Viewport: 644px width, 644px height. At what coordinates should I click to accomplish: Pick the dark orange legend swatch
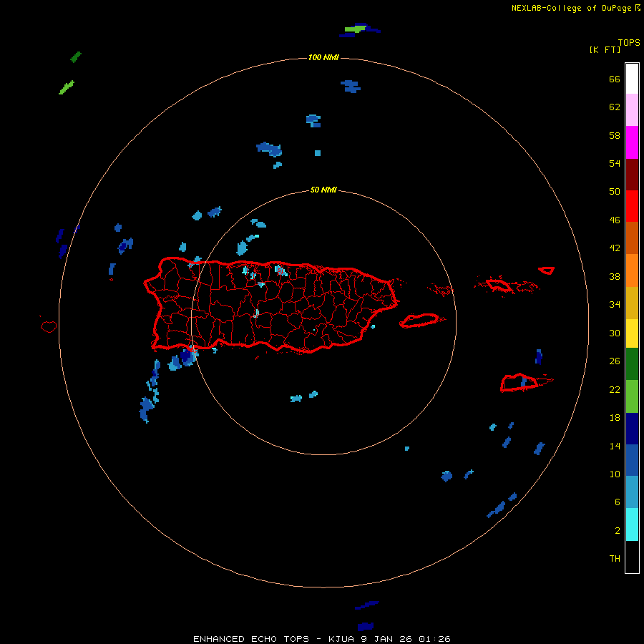[x=632, y=238]
